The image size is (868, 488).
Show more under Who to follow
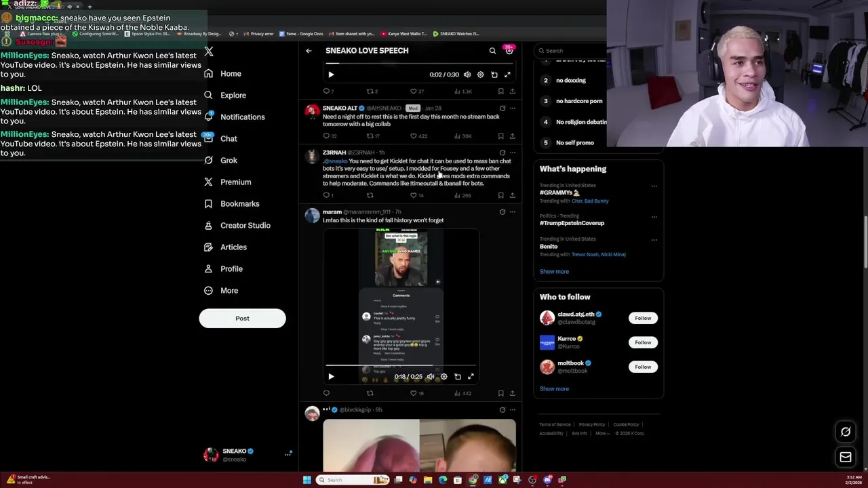pyautogui.click(x=554, y=389)
